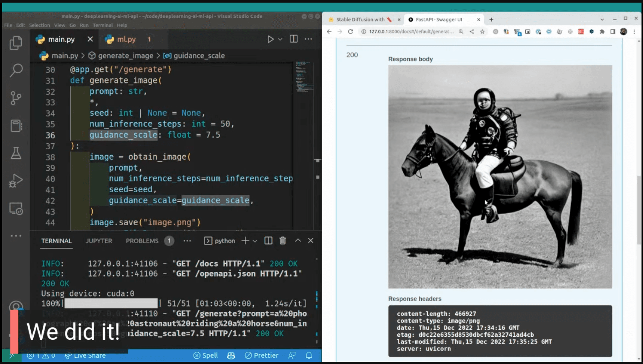Run the Python file with the play button
Screen dimensions: 643x364
[x=270, y=39]
